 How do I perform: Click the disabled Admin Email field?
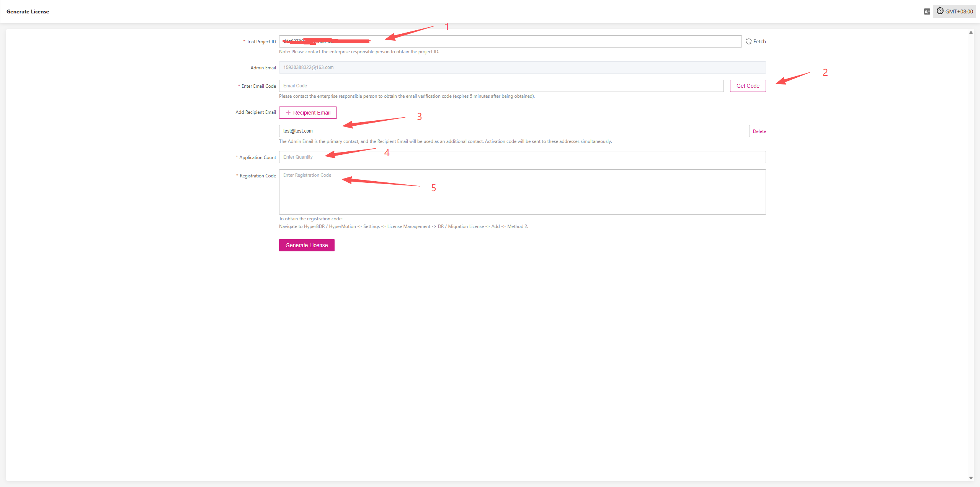coord(522,67)
